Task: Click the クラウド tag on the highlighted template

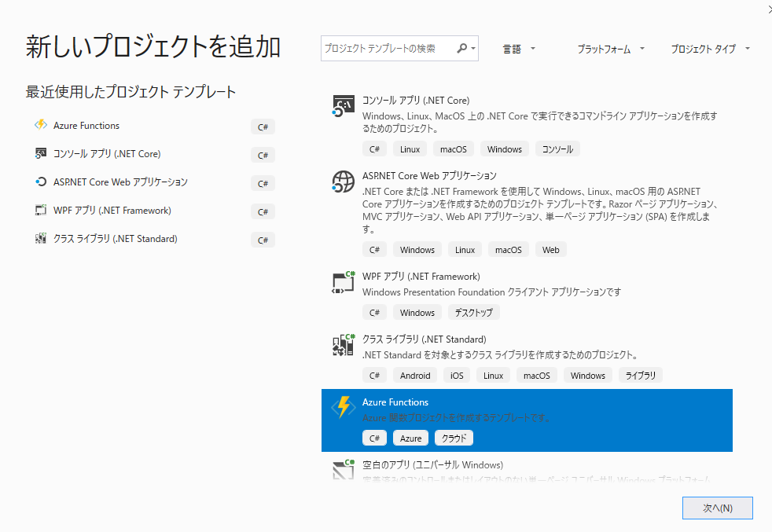Action: [x=453, y=438]
